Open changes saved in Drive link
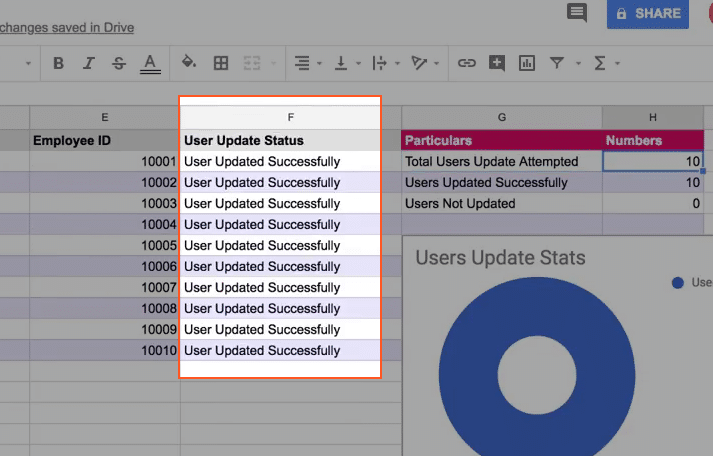 67,28
